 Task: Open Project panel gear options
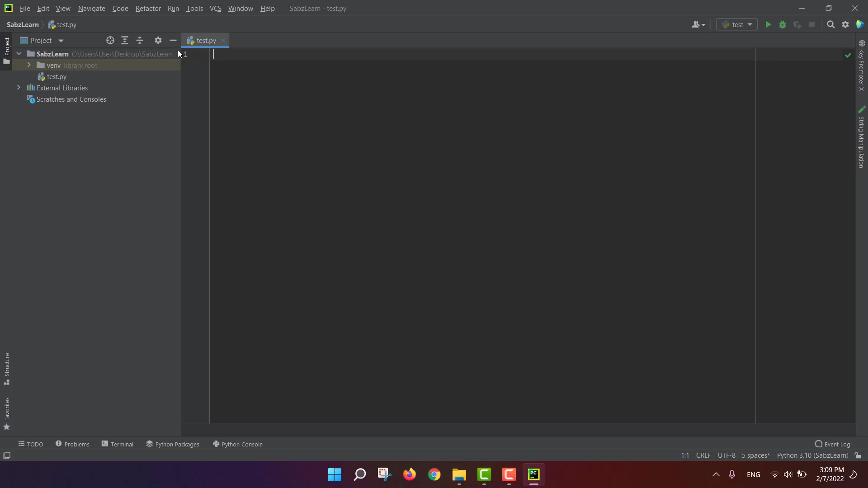coord(158,41)
